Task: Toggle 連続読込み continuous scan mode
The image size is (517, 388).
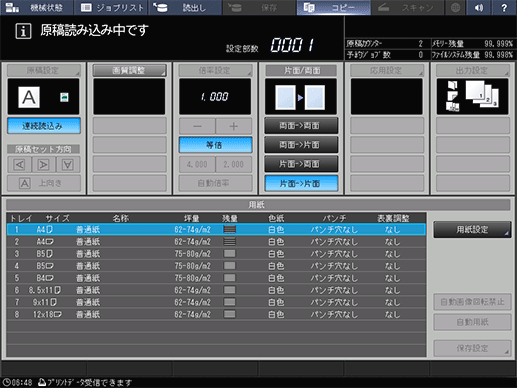Action: tap(44, 126)
